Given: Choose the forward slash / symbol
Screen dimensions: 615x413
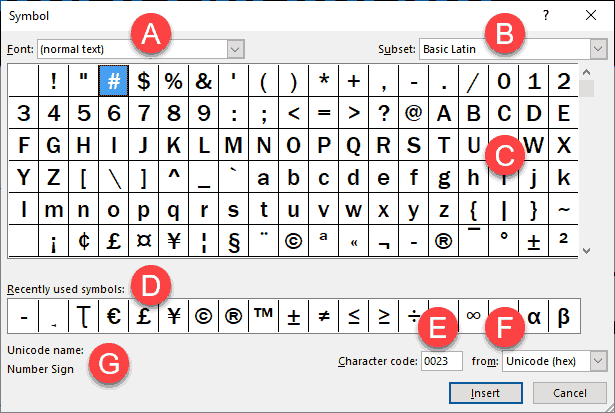Looking at the screenshot, I should (473, 81).
